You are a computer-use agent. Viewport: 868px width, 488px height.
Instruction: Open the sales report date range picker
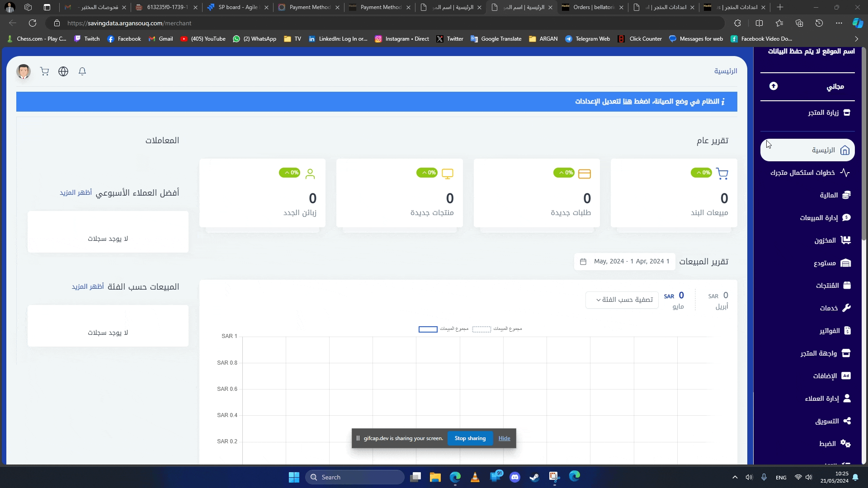(625, 262)
